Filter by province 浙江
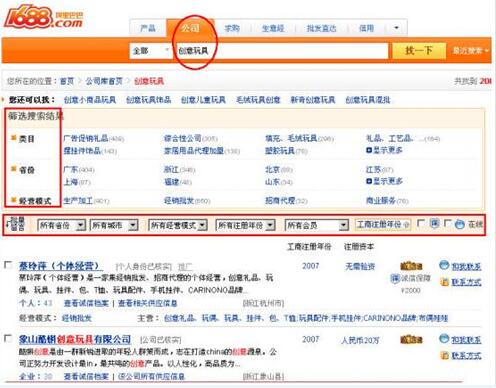 (x=172, y=170)
